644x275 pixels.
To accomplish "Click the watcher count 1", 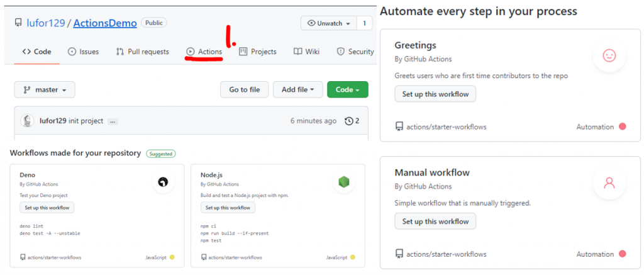I will pos(364,23).
